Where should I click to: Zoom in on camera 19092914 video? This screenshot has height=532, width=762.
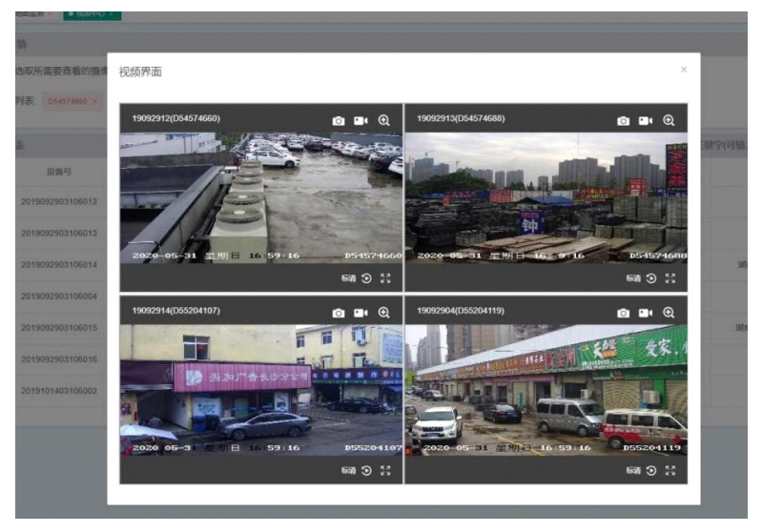(383, 313)
